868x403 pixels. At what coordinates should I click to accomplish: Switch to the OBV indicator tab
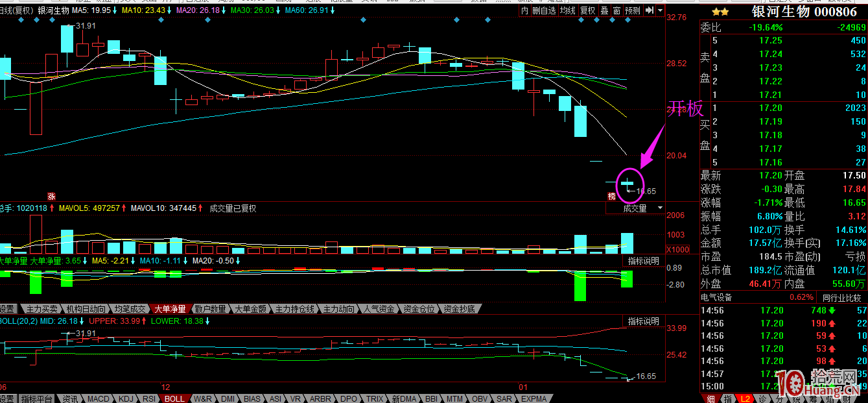point(480,398)
